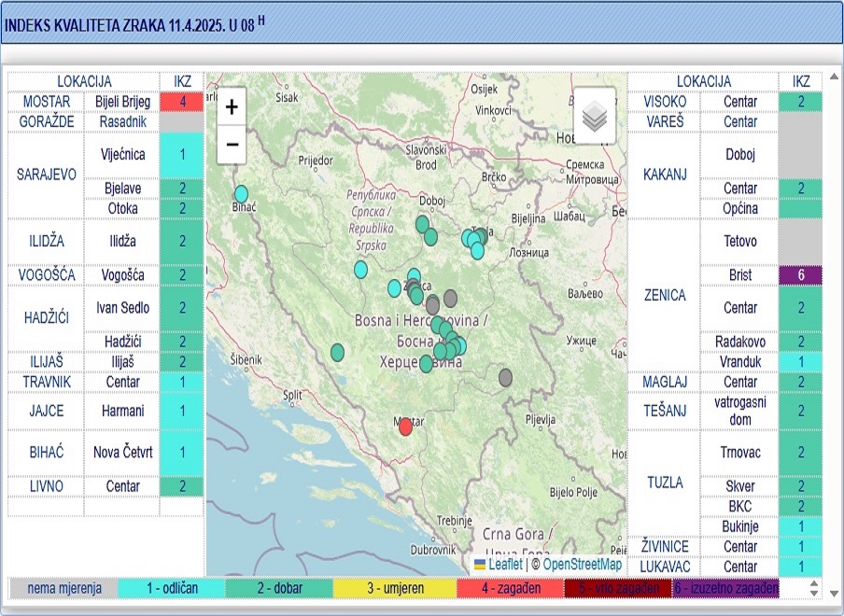Viewport: 844px width, 616px height.
Task: Click the SARAJEVO location cell
Action: (47, 175)
